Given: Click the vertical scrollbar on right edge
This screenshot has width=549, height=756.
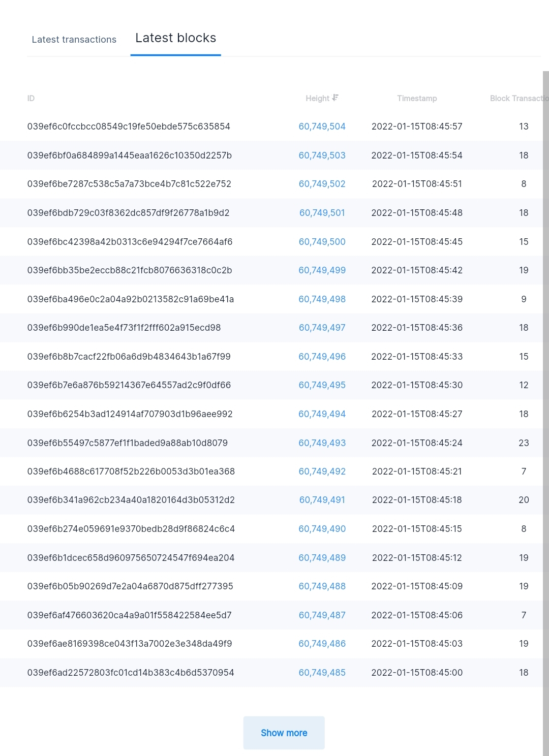Looking at the screenshot, I should pos(546,413).
